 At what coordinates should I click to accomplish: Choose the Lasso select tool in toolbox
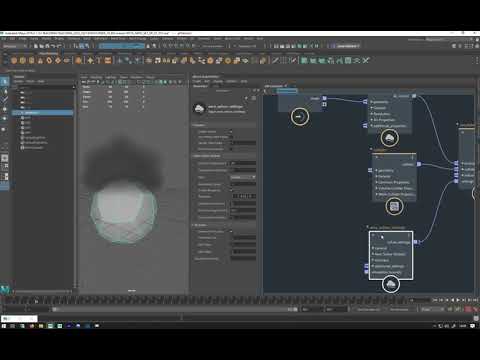(x=5, y=91)
